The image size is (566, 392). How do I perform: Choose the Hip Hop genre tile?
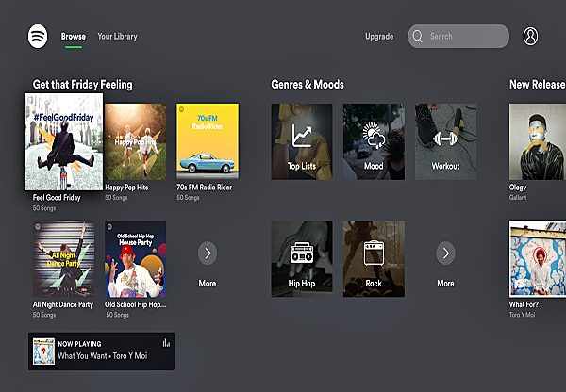click(x=302, y=258)
